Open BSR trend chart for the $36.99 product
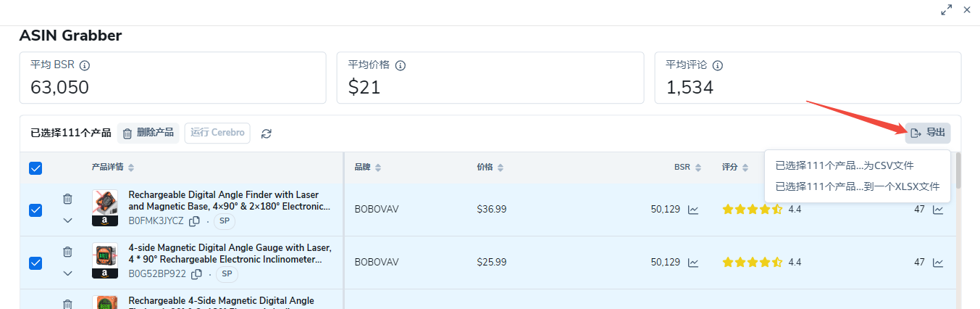 [x=693, y=210]
